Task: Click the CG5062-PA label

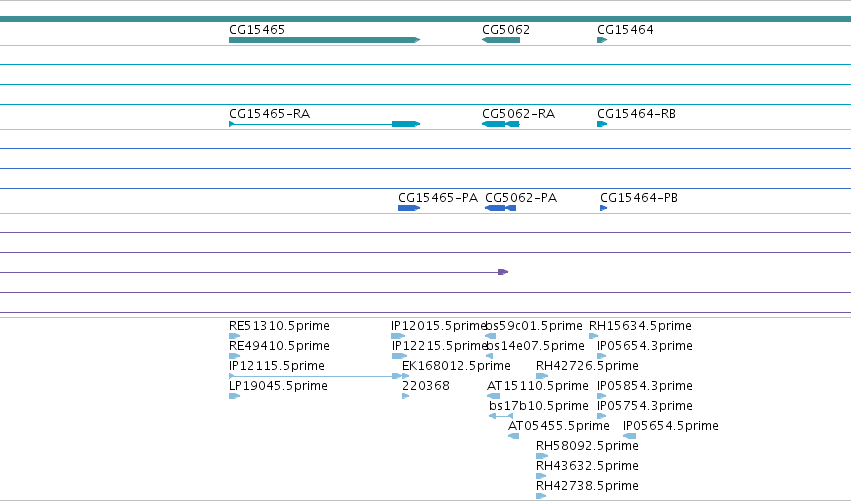Action: click(x=521, y=198)
